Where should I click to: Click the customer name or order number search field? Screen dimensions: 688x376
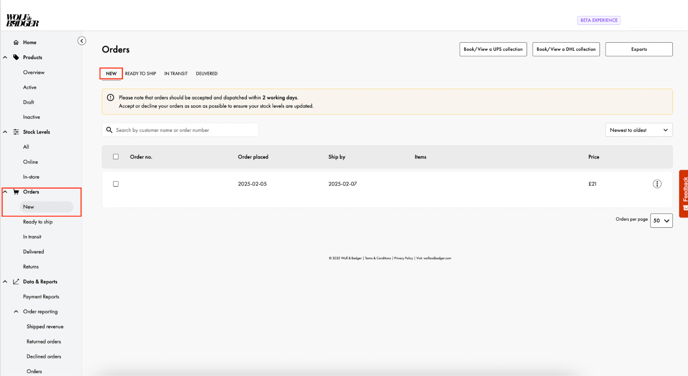(x=180, y=130)
